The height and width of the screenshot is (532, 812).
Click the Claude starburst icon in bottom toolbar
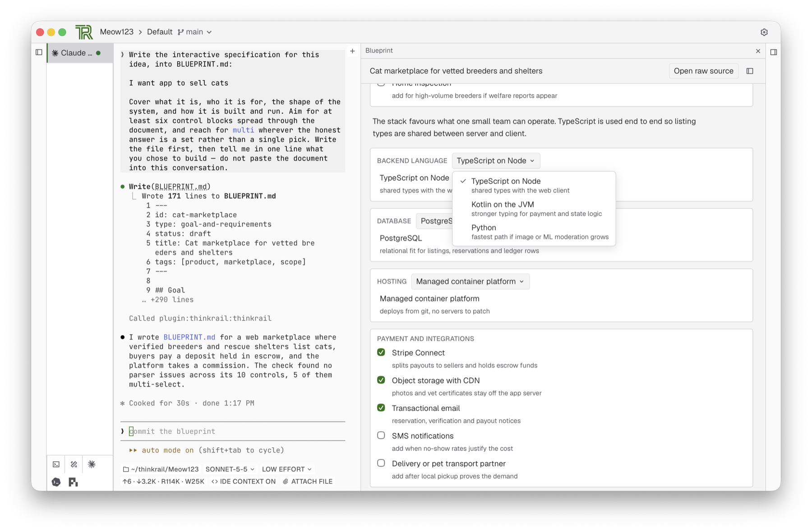point(92,464)
